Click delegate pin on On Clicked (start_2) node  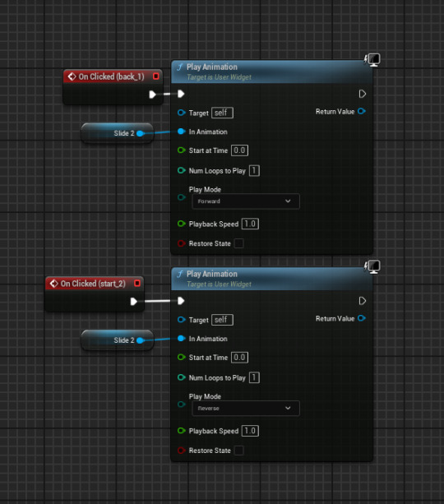click(137, 283)
